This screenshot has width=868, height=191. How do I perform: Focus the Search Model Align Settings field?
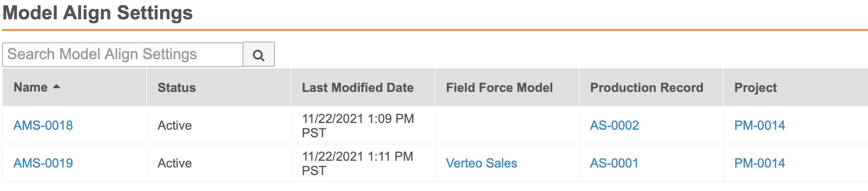pyautogui.click(x=123, y=55)
